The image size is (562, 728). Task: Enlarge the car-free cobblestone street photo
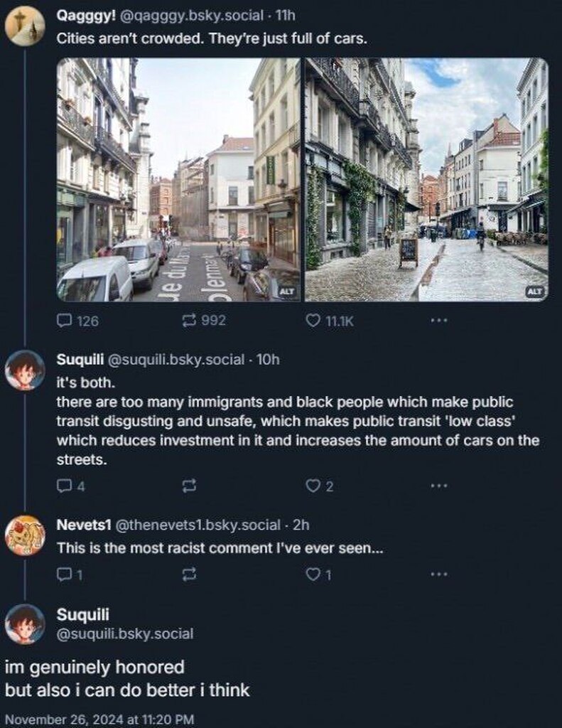[426, 179]
